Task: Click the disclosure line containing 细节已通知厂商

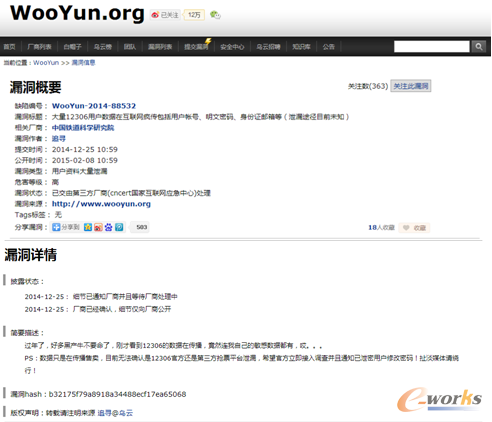Action: point(101,296)
